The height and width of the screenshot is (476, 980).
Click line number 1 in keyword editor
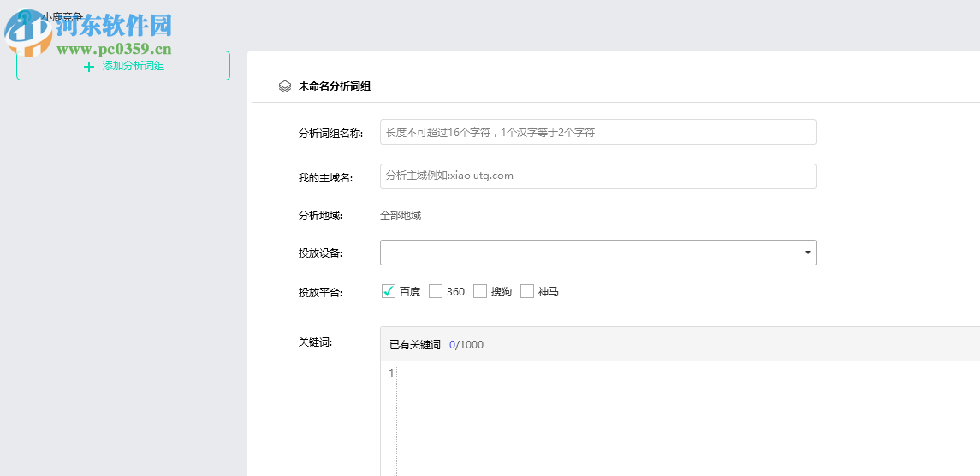click(391, 373)
